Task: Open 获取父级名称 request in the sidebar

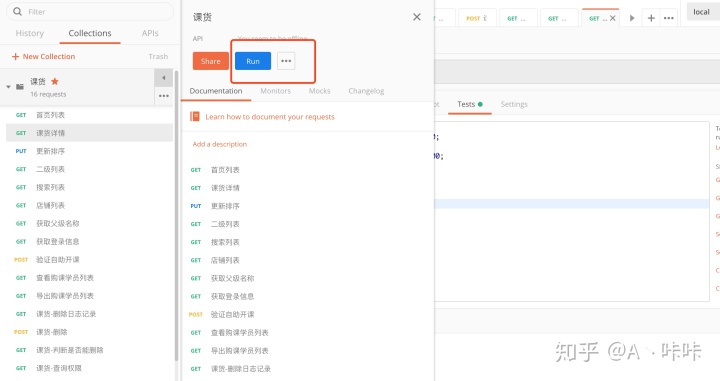Action: 90,224
